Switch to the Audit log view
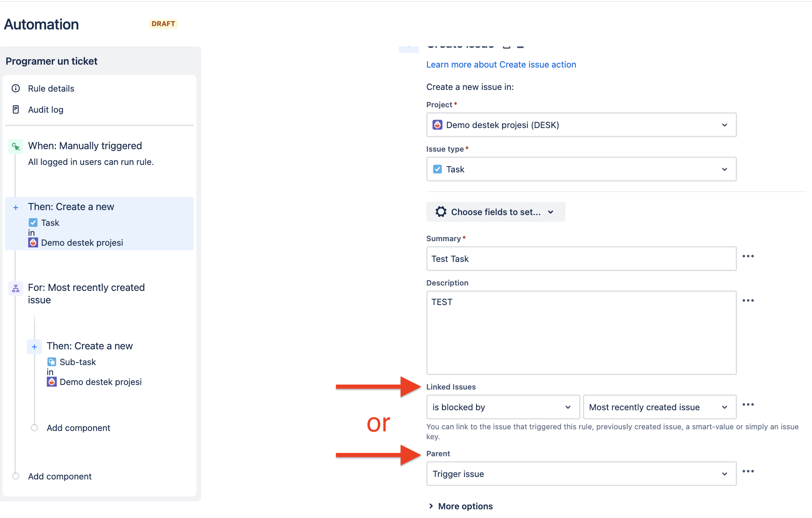The height and width of the screenshot is (518, 812). 46,109
